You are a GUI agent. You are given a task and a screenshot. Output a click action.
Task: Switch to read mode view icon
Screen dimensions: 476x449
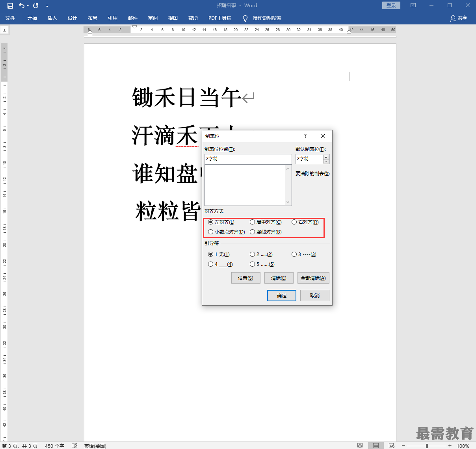(360, 445)
